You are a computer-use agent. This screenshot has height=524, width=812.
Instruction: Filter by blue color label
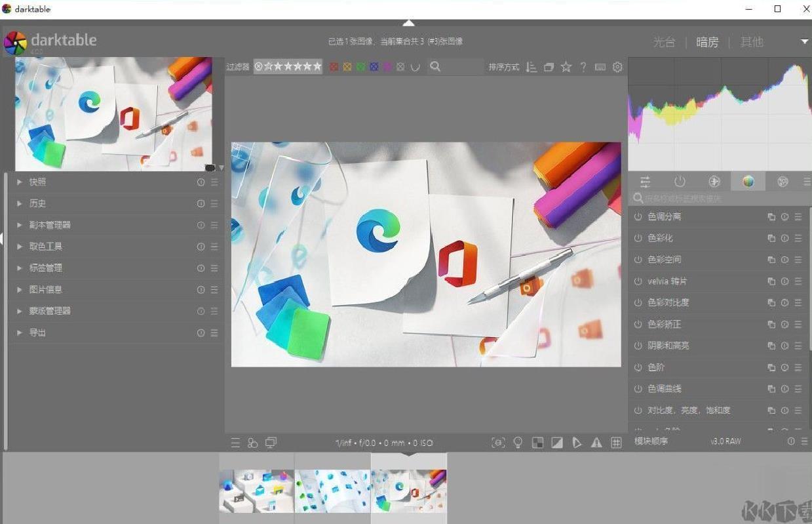point(374,67)
